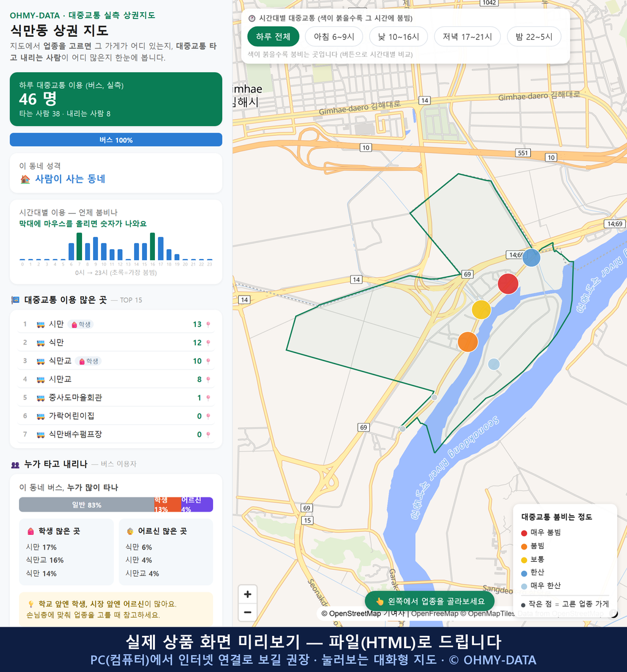Click the 중사도마을회관 stop name
Screen dimensions: 627x672
pos(75,398)
